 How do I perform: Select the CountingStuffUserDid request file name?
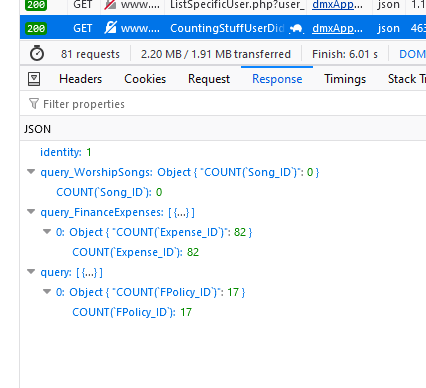[x=227, y=28]
